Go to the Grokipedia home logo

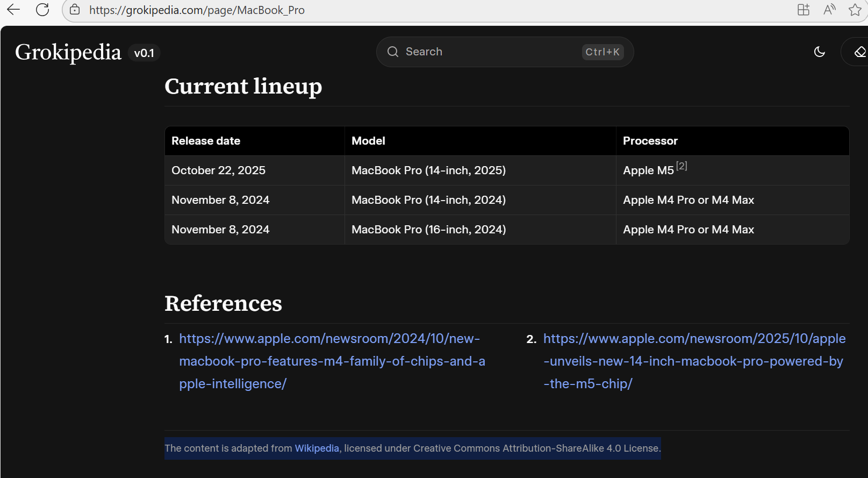[x=68, y=52]
